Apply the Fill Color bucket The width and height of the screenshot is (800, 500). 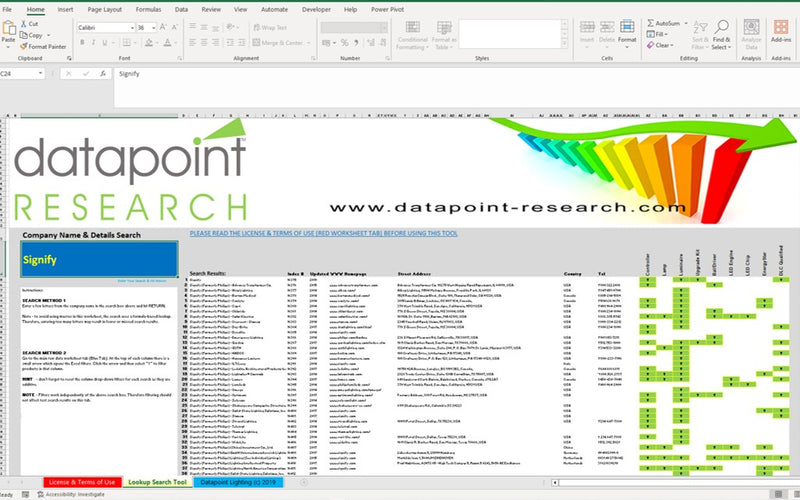pos(148,43)
